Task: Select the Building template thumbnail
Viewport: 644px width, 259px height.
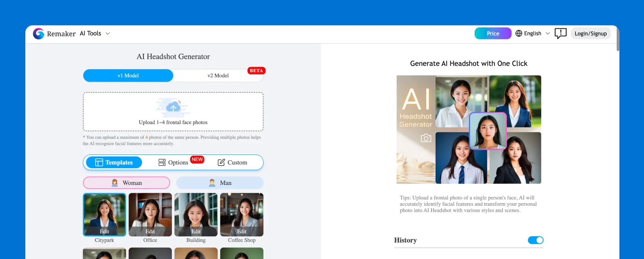Action: click(x=196, y=214)
